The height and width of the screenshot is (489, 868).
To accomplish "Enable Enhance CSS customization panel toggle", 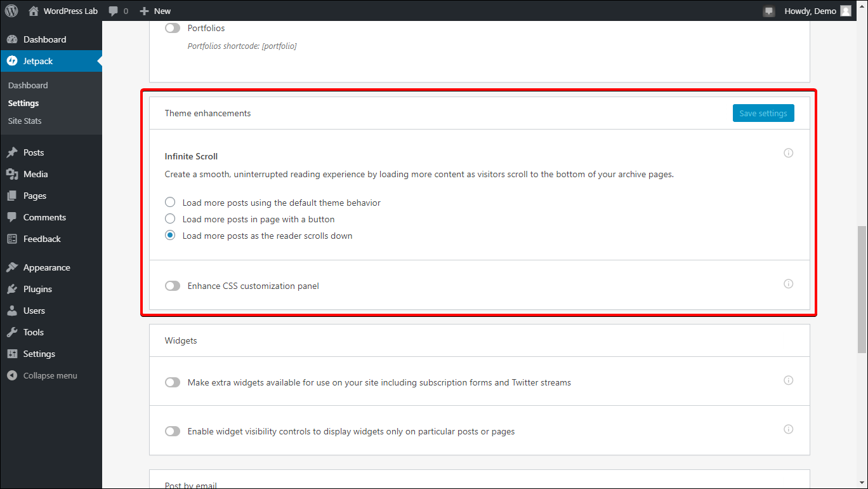I will (x=173, y=286).
